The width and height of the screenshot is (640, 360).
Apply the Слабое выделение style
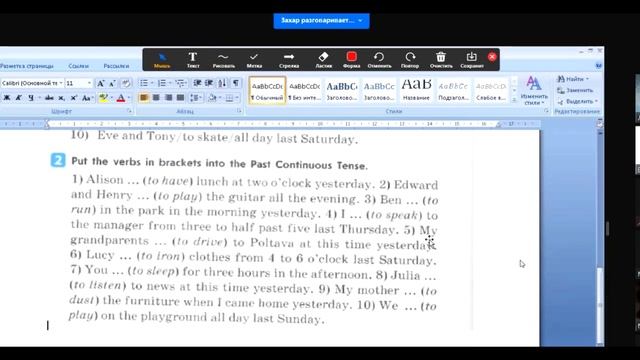[x=491, y=91]
